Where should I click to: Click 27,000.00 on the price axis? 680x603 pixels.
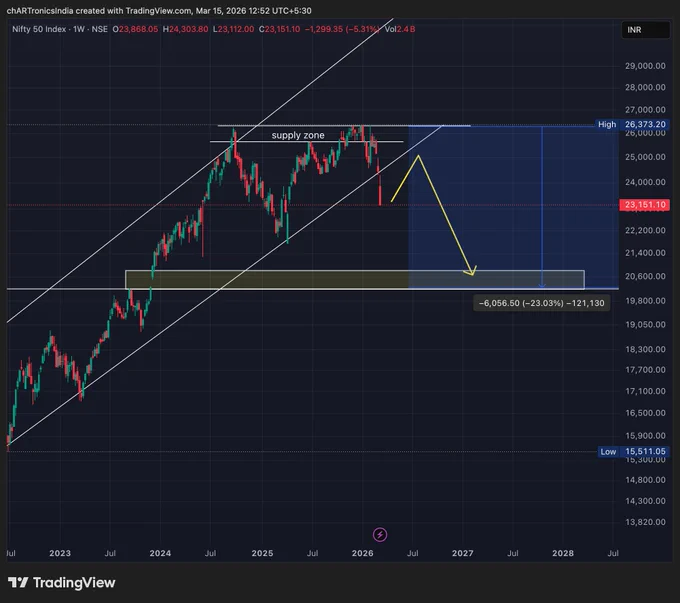(645, 110)
